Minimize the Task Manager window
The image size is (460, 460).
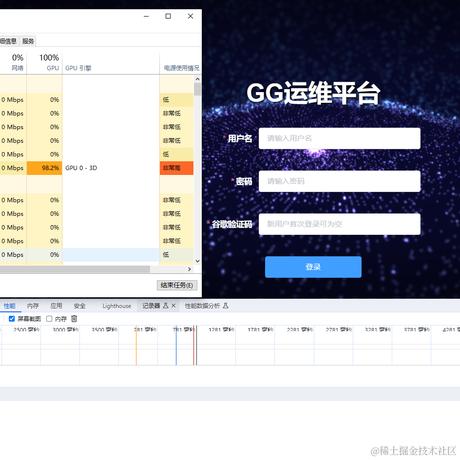pos(146,16)
